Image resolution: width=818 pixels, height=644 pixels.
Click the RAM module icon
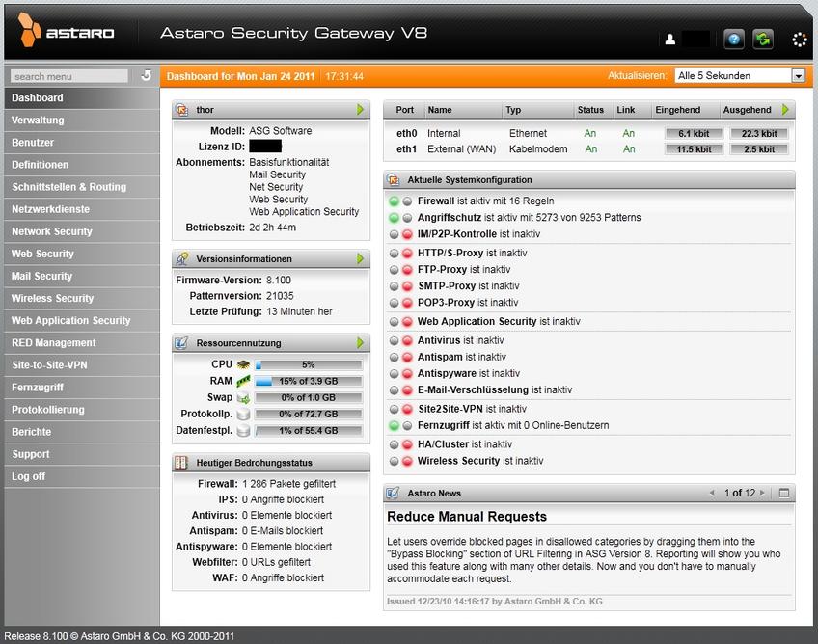pyautogui.click(x=243, y=381)
